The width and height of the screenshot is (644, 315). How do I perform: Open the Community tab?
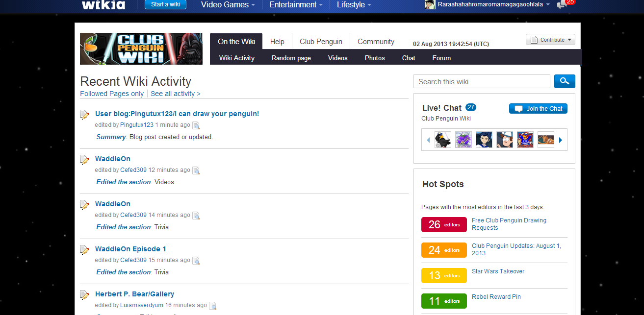(376, 42)
